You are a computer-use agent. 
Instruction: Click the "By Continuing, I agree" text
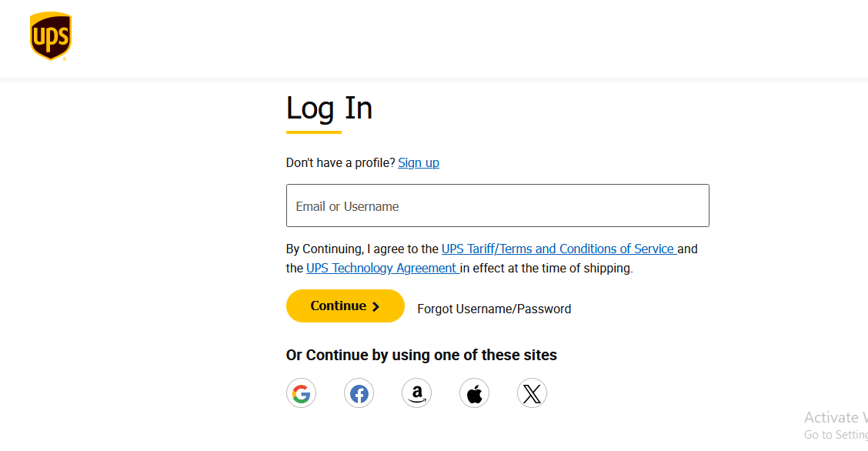362,249
